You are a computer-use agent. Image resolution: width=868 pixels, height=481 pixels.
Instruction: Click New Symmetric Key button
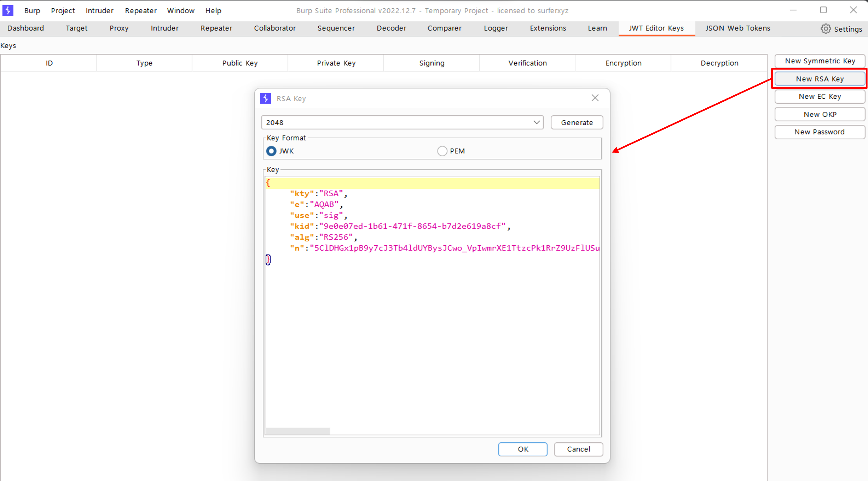tap(820, 61)
